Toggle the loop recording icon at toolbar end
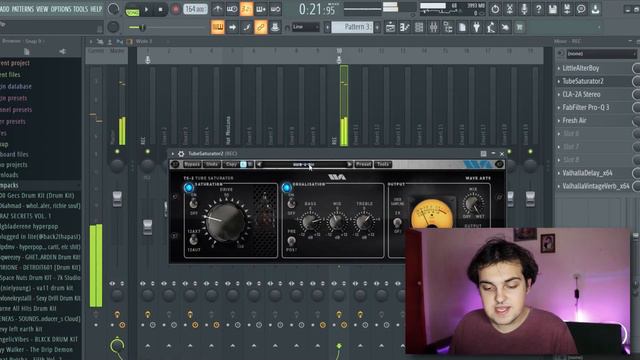The width and height of the screenshot is (640, 360). [275, 9]
